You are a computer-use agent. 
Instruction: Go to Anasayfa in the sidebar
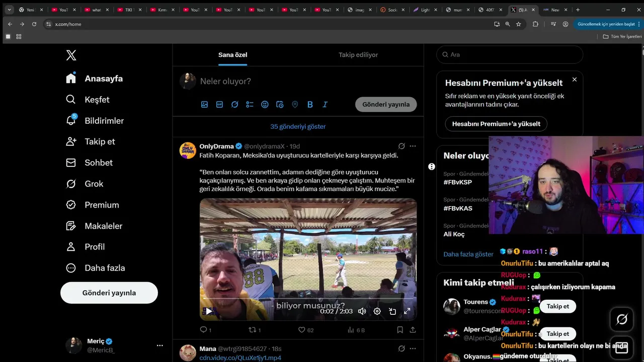click(95, 78)
